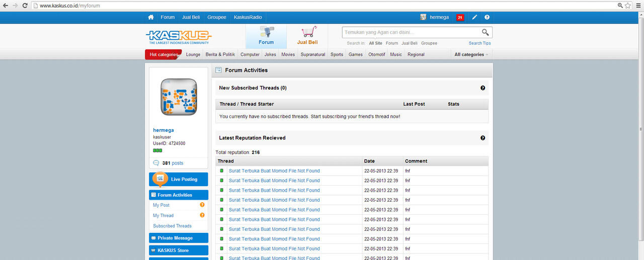
Task: Open help for Latest Reputation Received
Action: pyautogui.click(x=482, y=138)
